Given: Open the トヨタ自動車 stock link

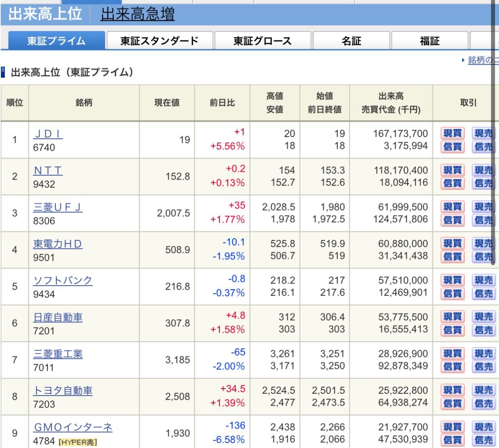Looking at the screenshot, I should click(x=63, y=391).
